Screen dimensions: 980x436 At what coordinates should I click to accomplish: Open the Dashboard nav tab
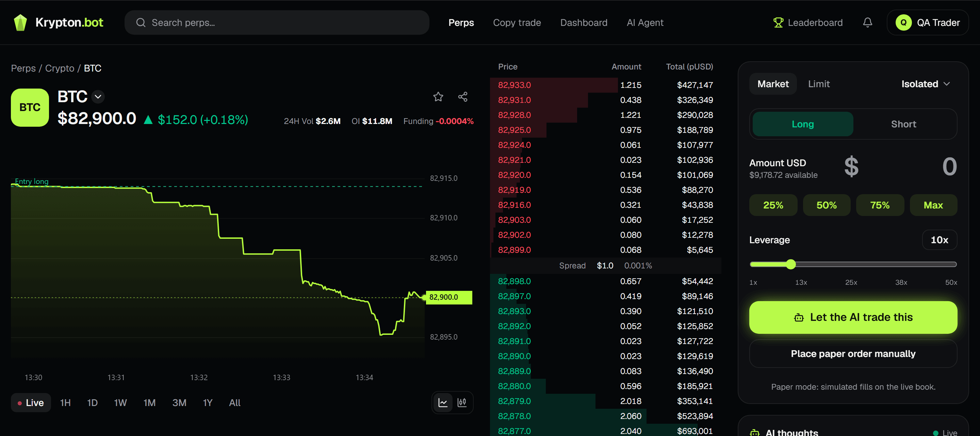pos(584,23)
